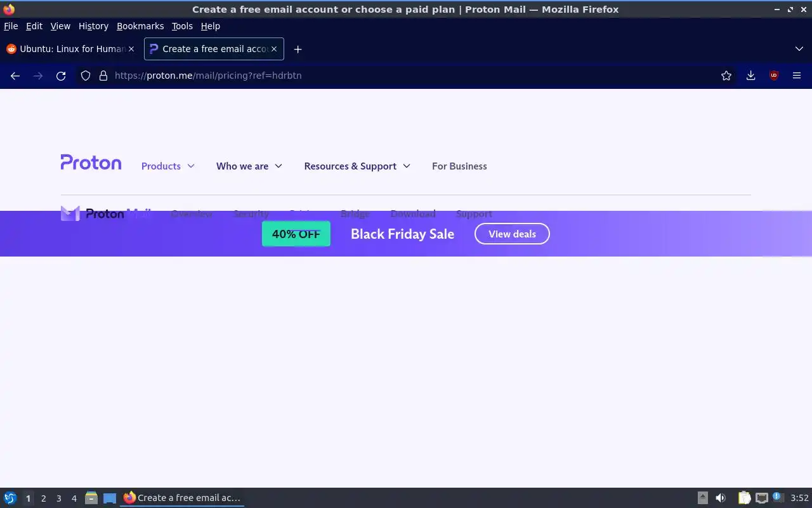
Task: Open the Bookmarks menu
Action: [140, 26]
